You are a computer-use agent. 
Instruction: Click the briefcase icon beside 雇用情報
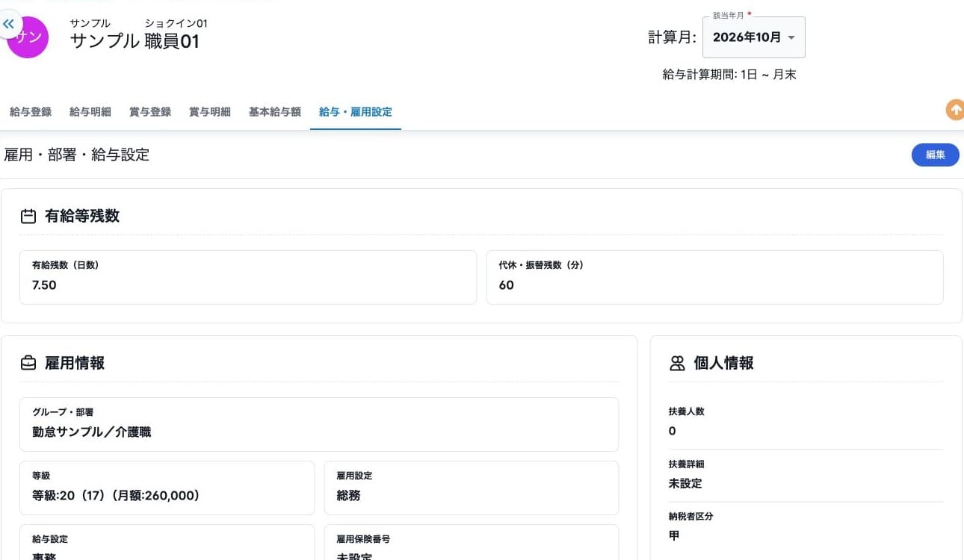coord(28,364)
